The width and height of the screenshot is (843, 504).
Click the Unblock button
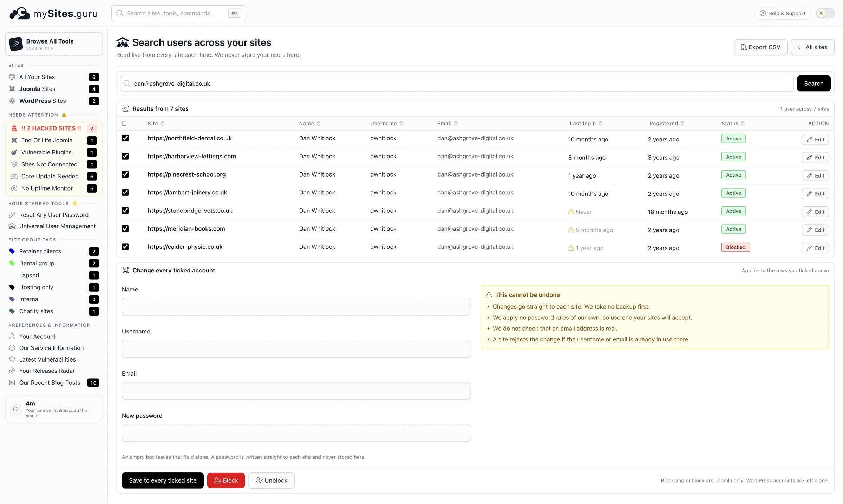[x=272, y=480]
